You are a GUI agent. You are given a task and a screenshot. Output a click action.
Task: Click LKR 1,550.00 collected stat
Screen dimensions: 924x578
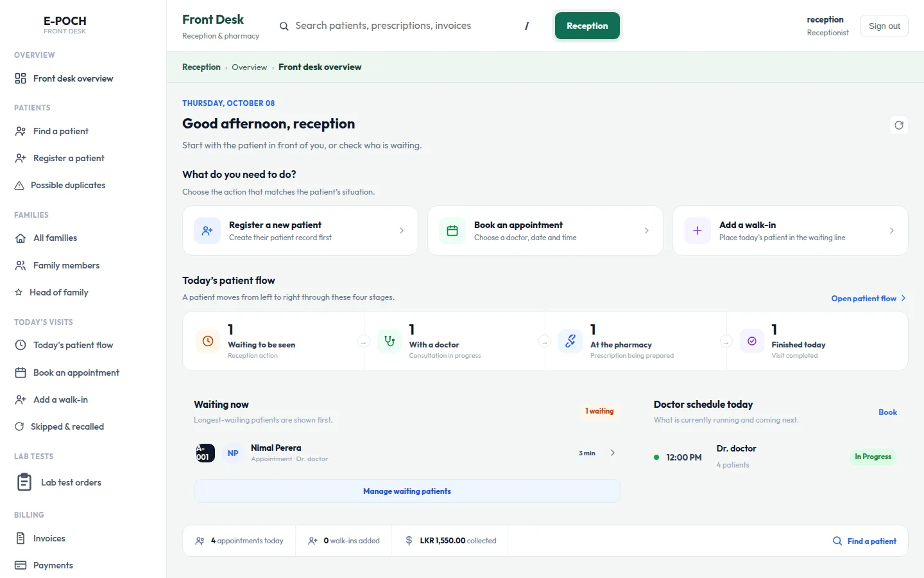[x=451, y=541]
